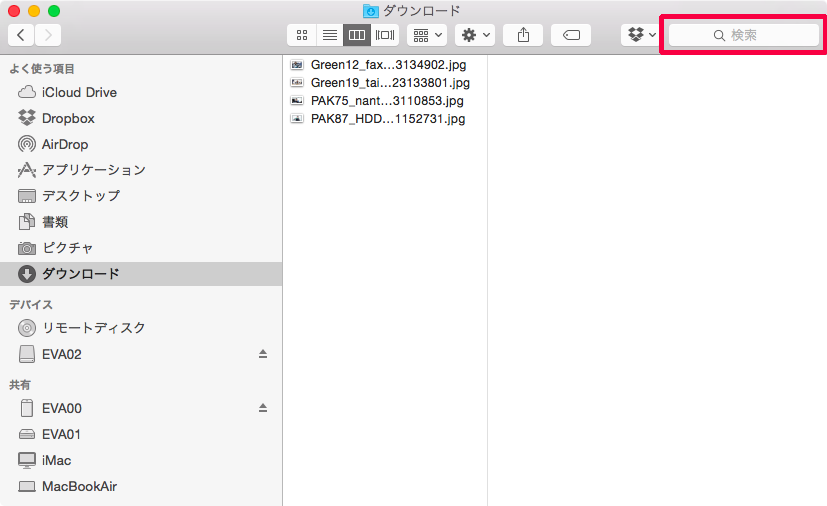Switch to Cover Flow view

pyautogui.click(x=385, y=35)
